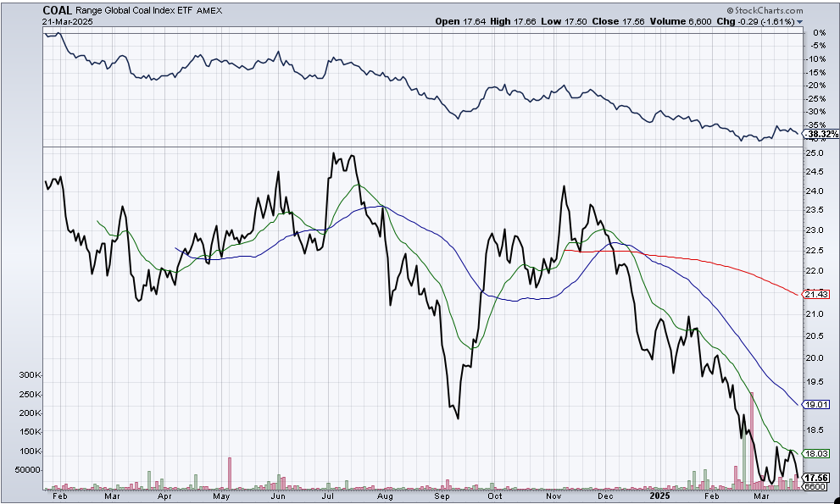Click the 150K volume axis label
Image resolution: width=840 pixels, height=504 pixels.
[30, 432]
